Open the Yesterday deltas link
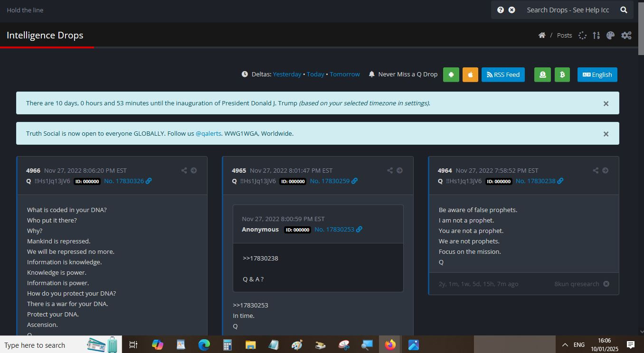The image size is (644, 353). click(x=287, y=74)
